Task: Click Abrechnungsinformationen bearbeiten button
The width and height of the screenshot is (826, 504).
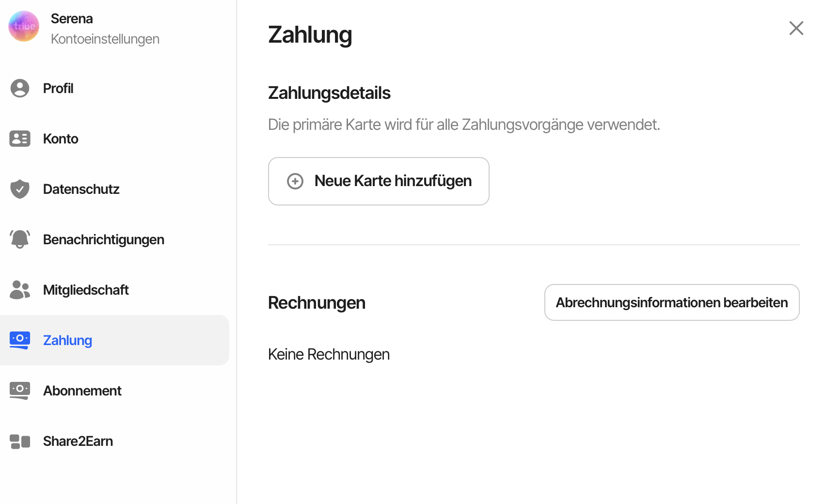Action: [x=671, y=302]
